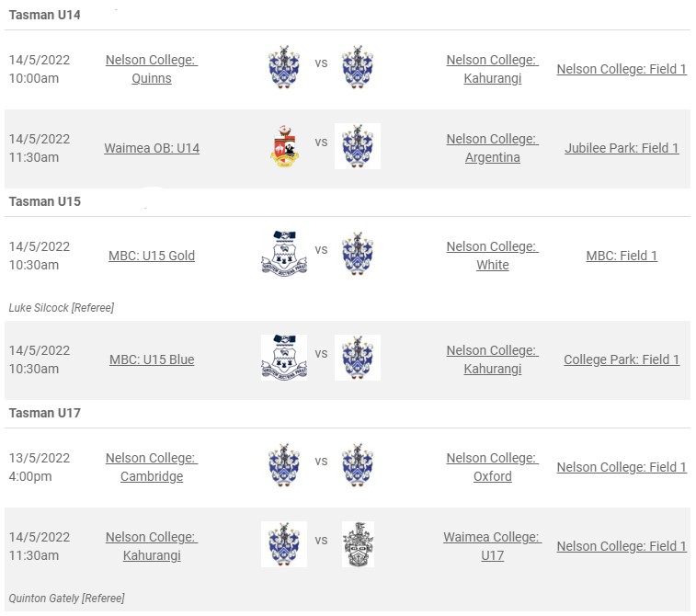
Task: Open the MBC: U15 Gold team link
Action: 152,256
